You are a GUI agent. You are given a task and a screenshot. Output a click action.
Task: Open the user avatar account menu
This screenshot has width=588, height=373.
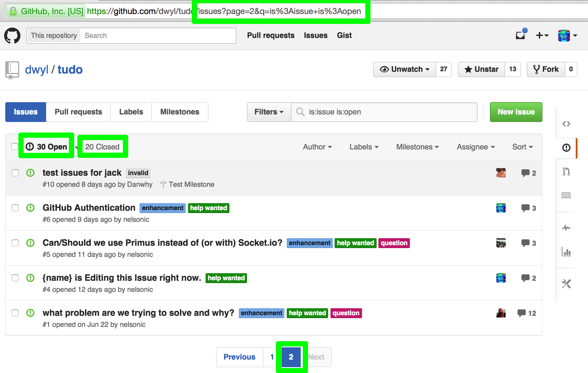tap(567, 36)
